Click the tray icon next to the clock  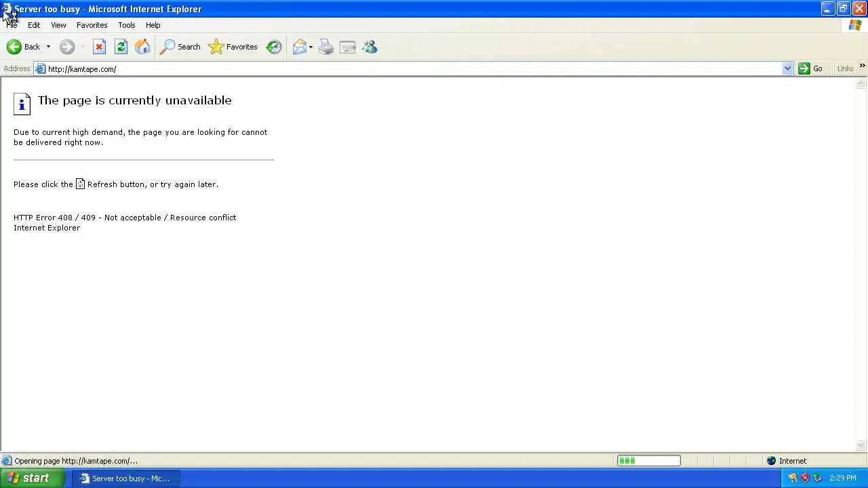[x=817, y=478]
